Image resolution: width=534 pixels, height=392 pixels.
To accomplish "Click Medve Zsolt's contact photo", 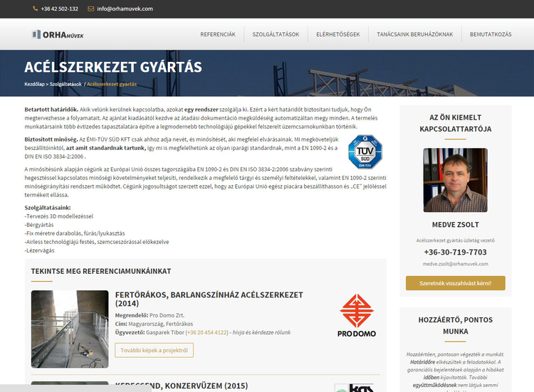I will (x=455, y=180).
